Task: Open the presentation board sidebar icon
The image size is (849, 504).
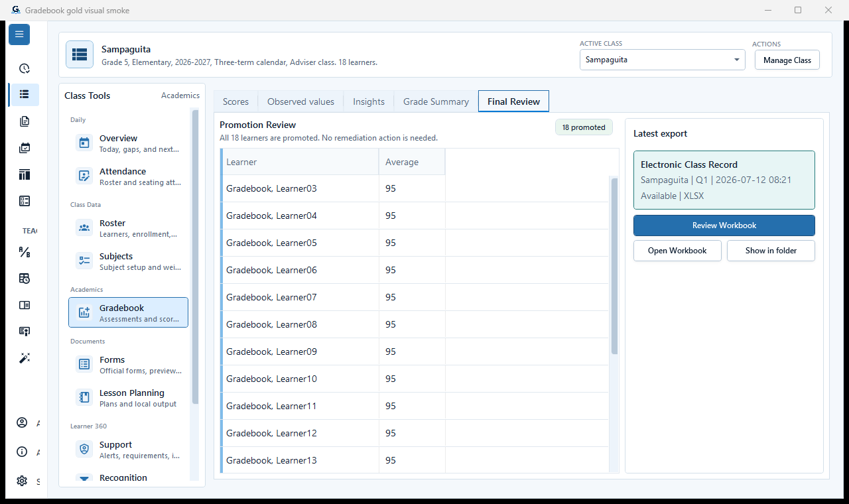Action: coord(25,332)
